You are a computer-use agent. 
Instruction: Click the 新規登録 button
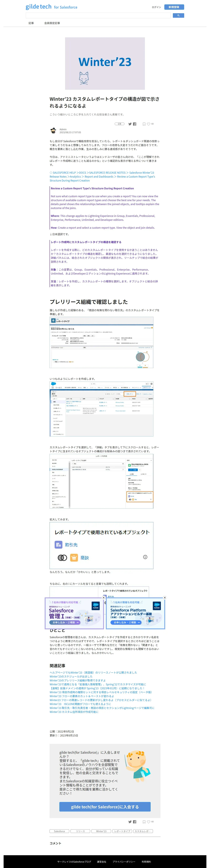[174, 7]
